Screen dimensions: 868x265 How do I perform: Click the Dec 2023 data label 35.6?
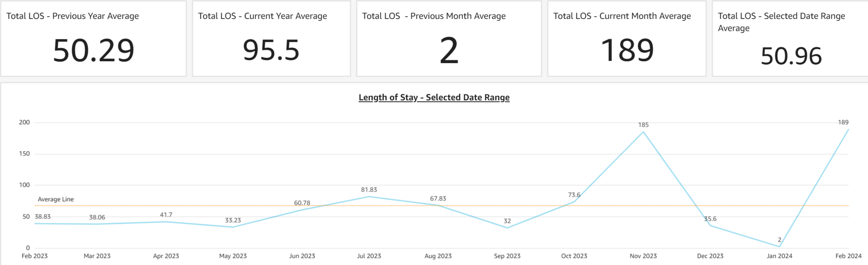click(710, 219)
